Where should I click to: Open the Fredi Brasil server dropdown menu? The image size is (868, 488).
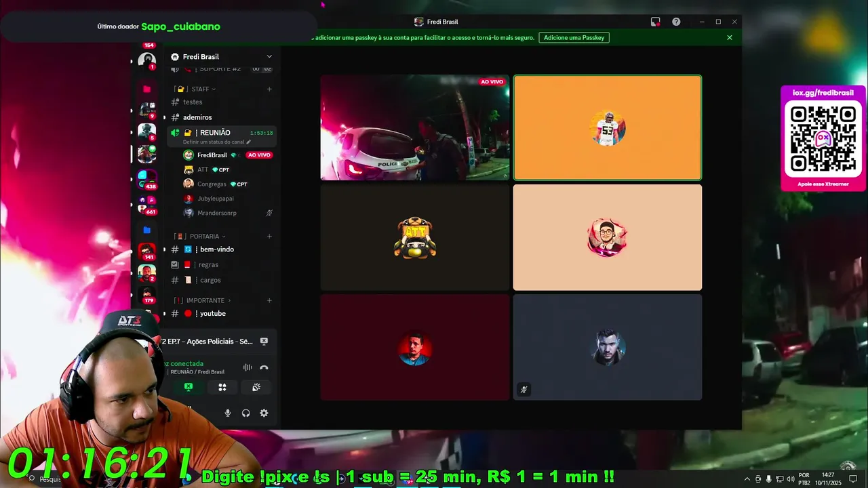(x=269, y=56)
